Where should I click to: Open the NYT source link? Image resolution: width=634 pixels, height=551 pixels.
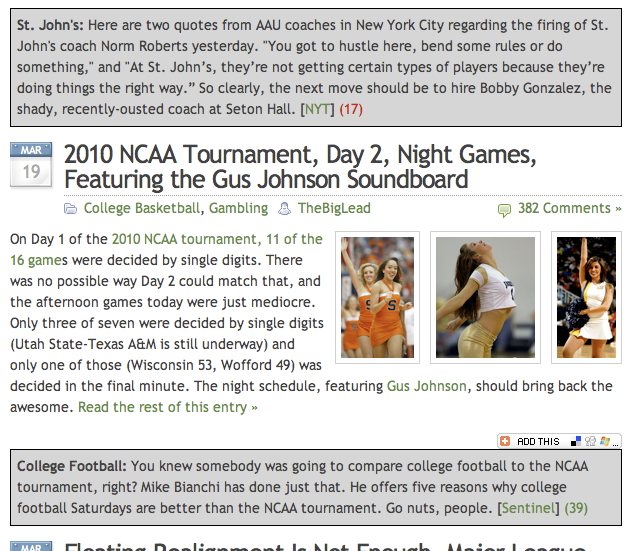click(x=319, y=107)
